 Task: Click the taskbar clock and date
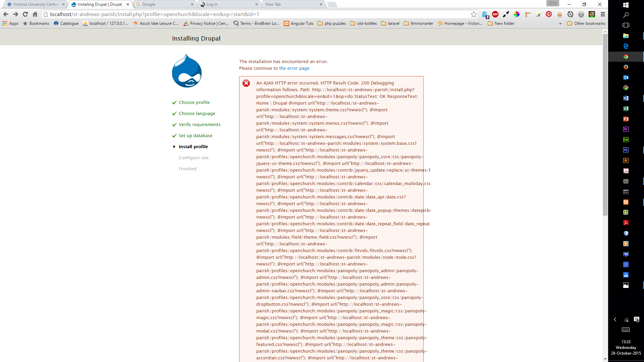(x=626, y=348)
